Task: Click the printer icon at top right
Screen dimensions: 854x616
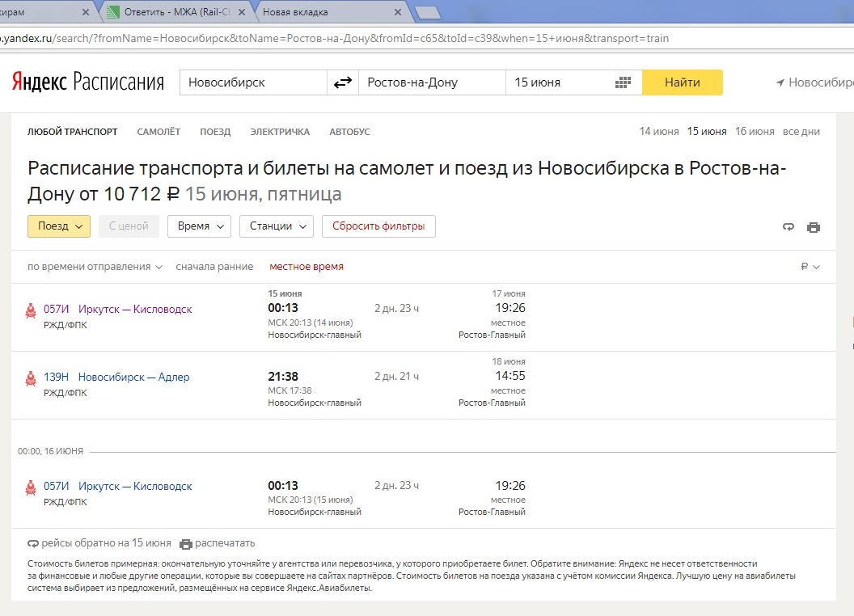Action: point(814,227)
